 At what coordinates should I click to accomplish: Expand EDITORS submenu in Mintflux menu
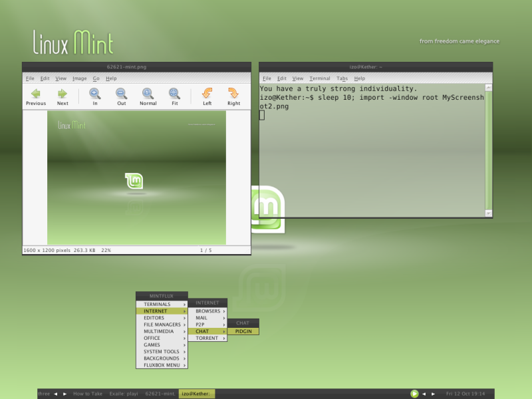(162, 318)
